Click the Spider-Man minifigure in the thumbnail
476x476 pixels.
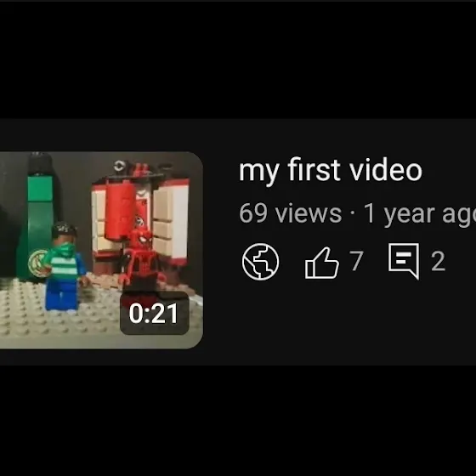click(142, 259)
